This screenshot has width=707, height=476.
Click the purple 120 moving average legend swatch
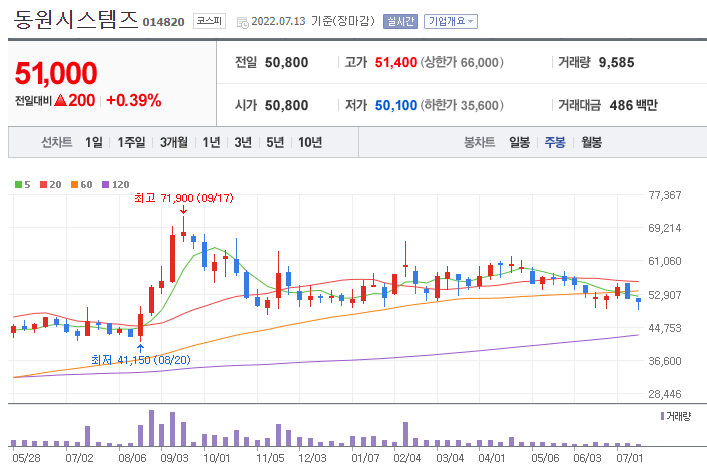tap(106, 184)
